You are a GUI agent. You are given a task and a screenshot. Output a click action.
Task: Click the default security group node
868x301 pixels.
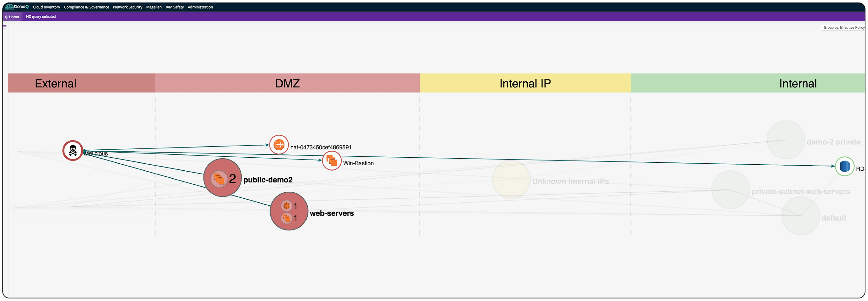pos(801,216)
